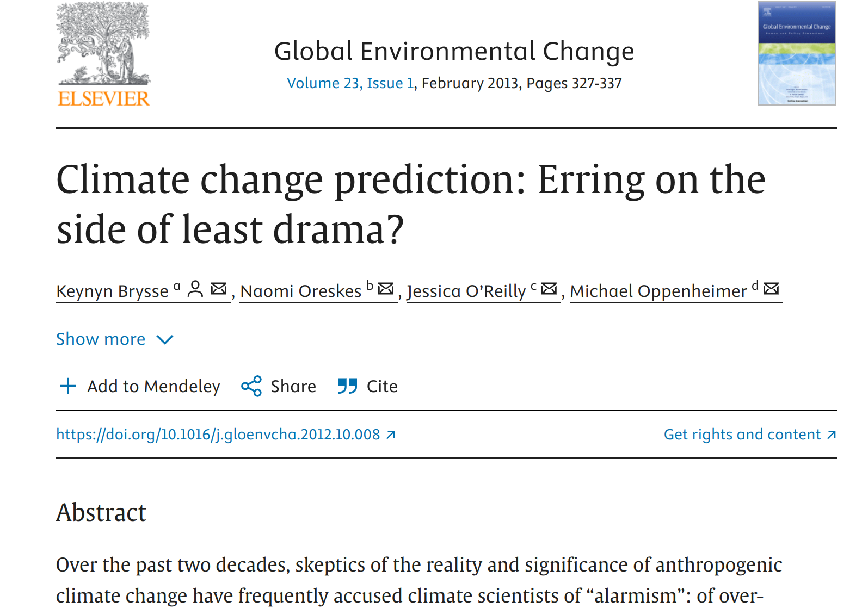
Task: Click the chevron beside Show more
Action: pos(165,340)
